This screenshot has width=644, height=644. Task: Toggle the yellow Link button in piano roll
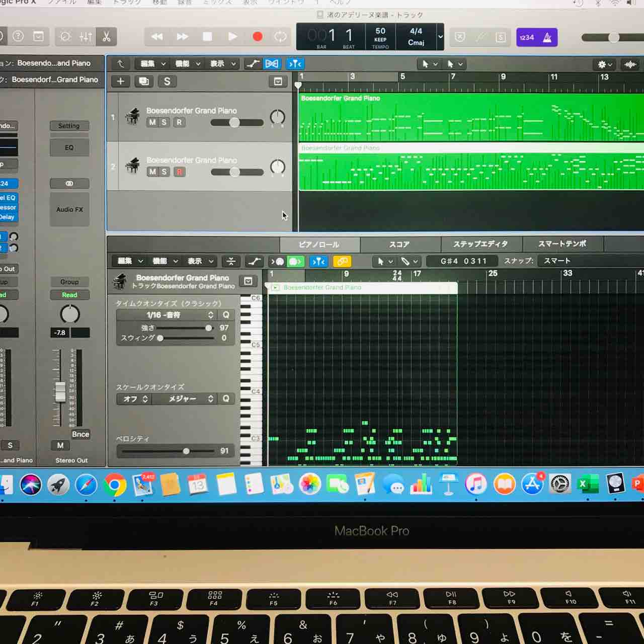(342, 262)
